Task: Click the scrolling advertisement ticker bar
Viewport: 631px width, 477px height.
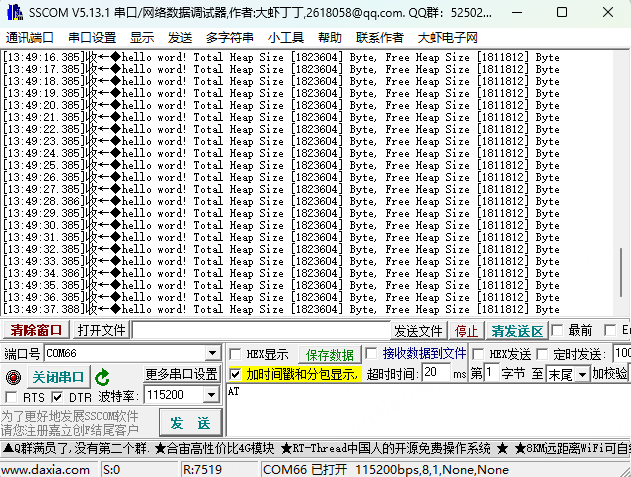Action: tap(316, 448)
